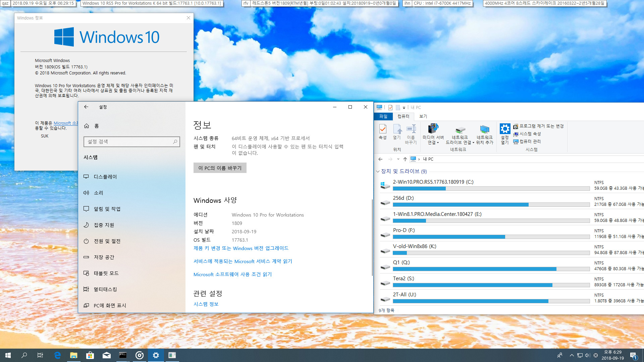Select drive Q1 (Q:)

pyautogui.click(x=512, y=265)
